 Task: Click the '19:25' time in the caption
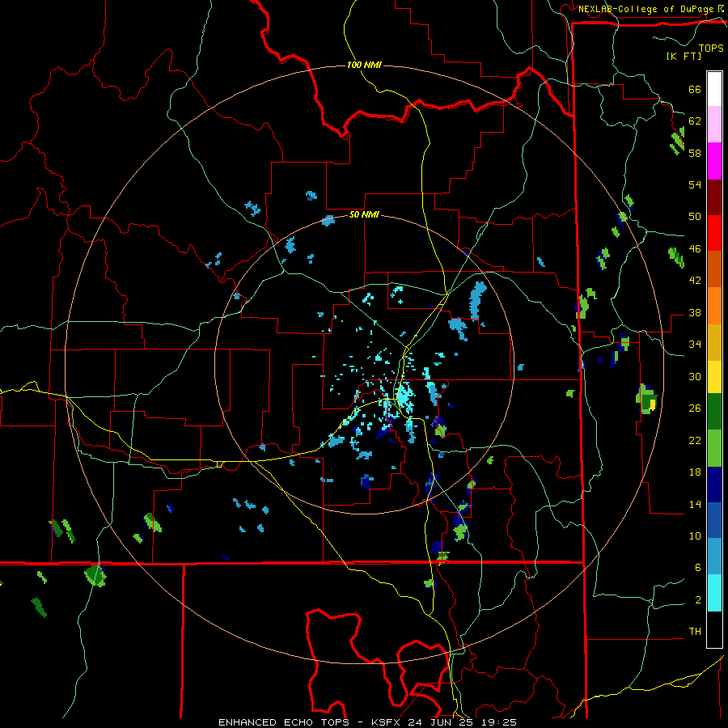[x=499, y=722]
